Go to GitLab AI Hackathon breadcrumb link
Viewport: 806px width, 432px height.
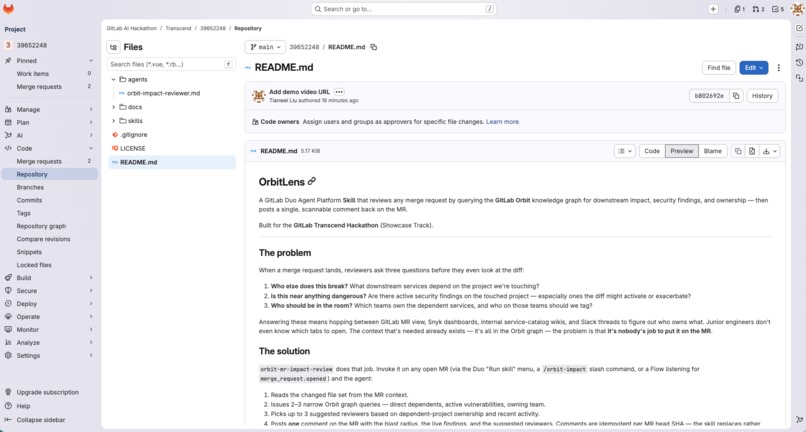pos(132,28)
